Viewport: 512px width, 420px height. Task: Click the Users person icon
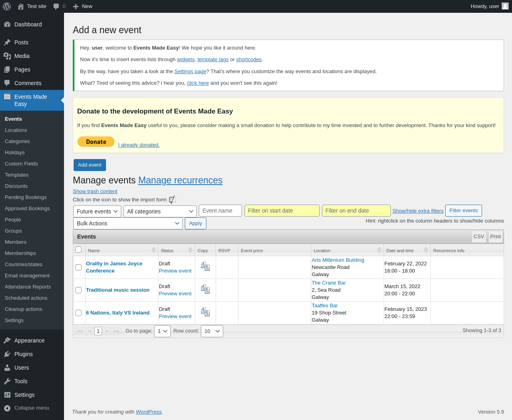click(x=7, y=368)
